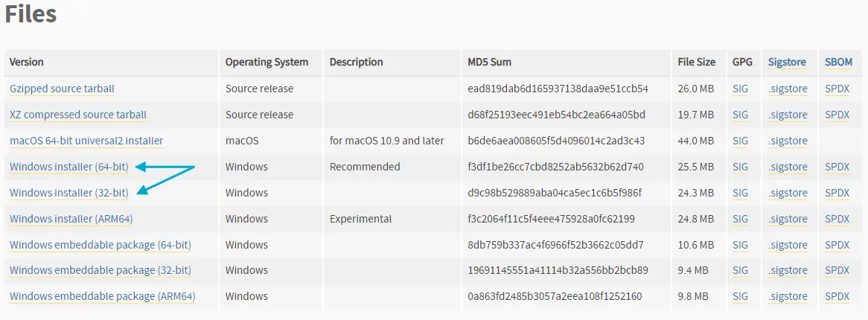This screenshot has height=320, width=868.
Task: Open SPDX link for embeddable package (ARM64)
Action: point(837,297)
